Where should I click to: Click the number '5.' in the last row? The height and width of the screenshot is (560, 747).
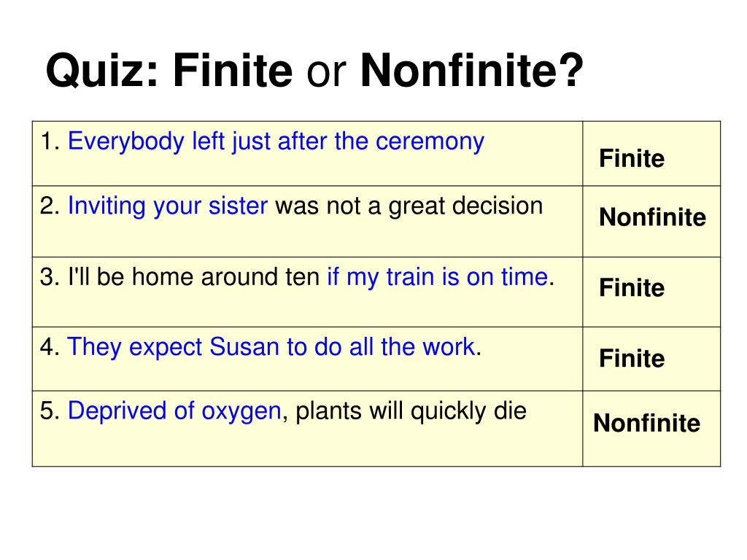point(50,411)
